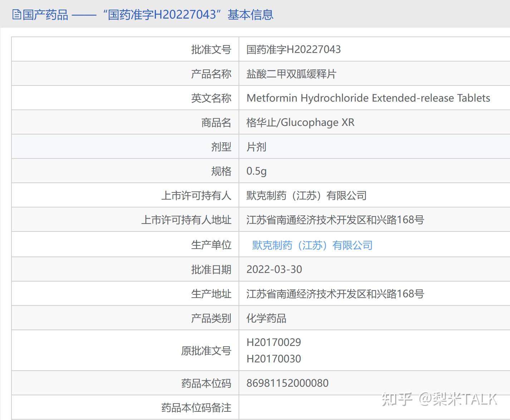Click the 规格 row label
Viewport: 510px width, 420px height.
click(x=221, y=171)
